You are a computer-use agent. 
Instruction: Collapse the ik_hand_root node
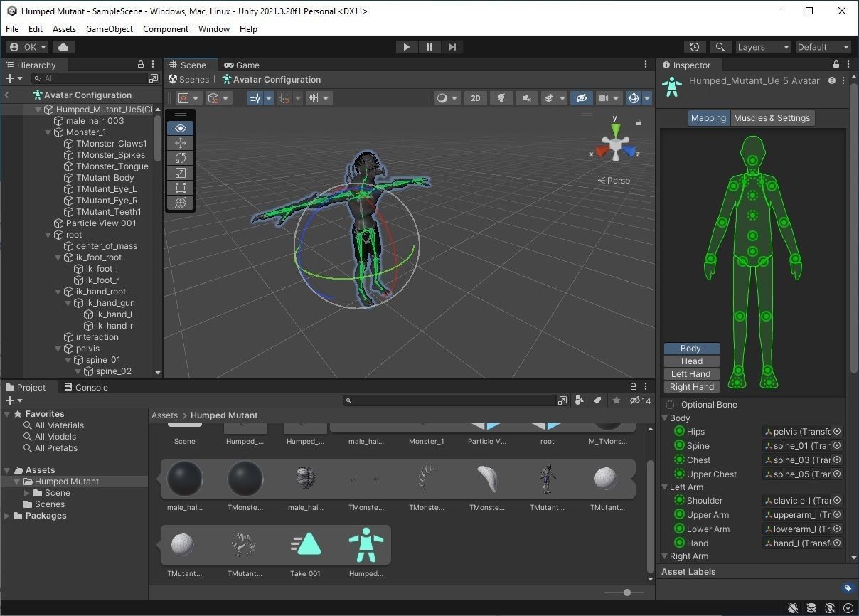point(58,292)
